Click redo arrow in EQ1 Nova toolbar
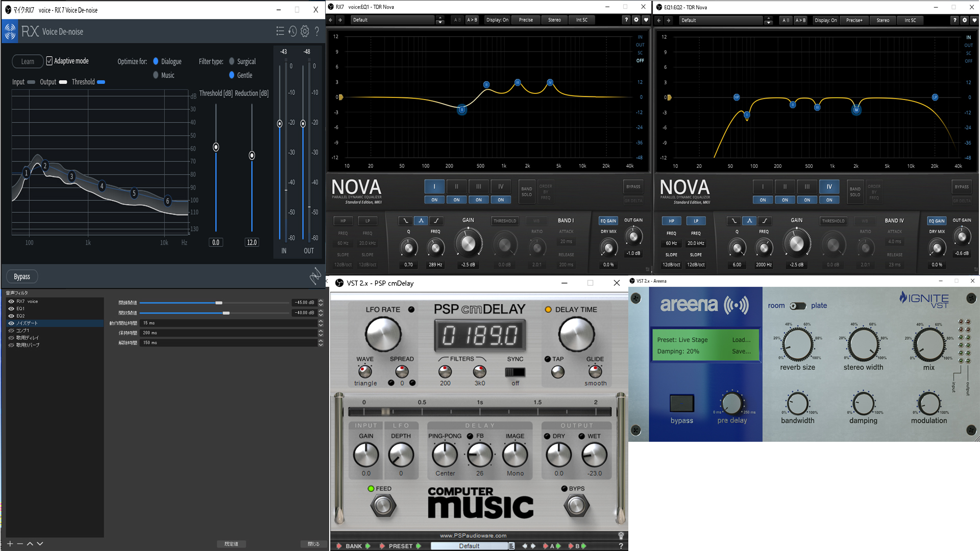Screen dimensions: 980x551 (340, 20)
